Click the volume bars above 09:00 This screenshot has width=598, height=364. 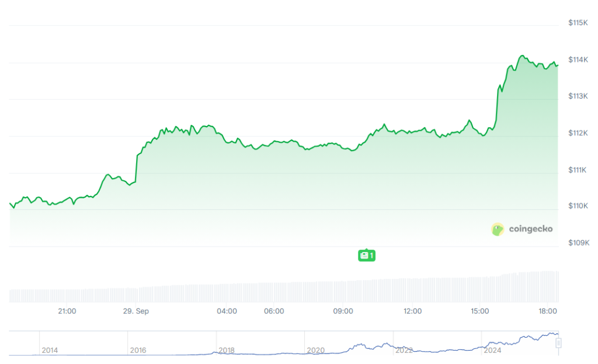coord(343,292)
